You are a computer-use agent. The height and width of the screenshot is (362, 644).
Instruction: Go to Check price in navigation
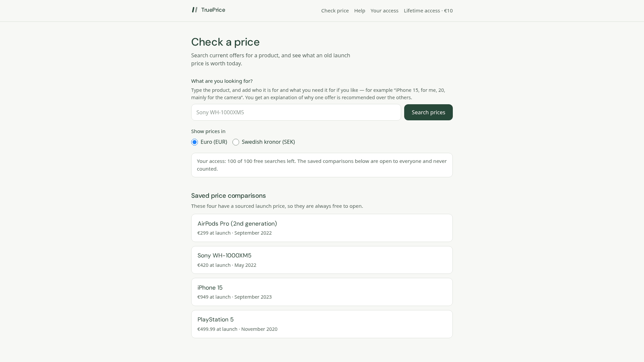[x=335, y=11]
